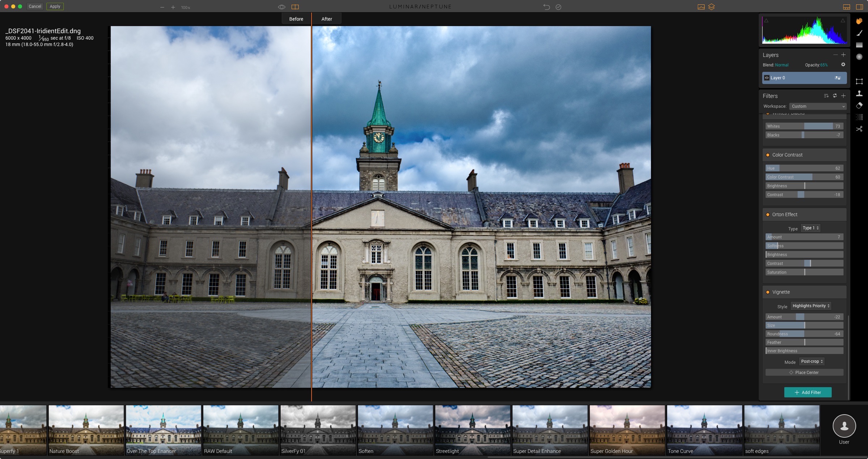
Task: Click the zoom out minus icon
Action: tap(162, 7)
